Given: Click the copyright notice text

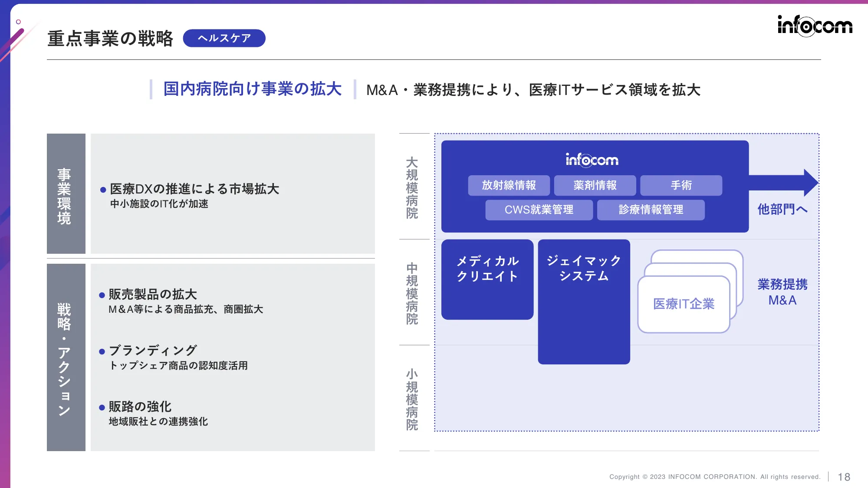Looking at the screenshot, I should click(x=715, y=477).
